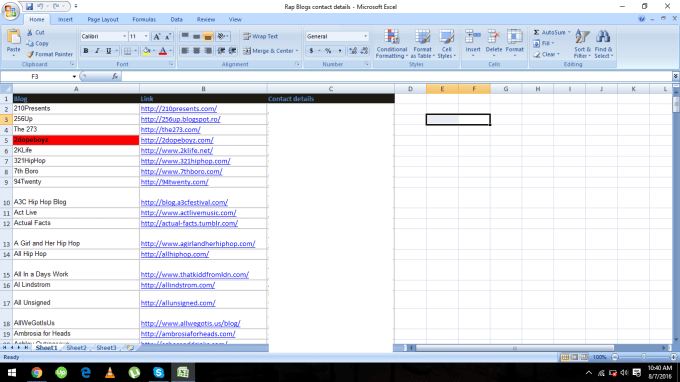Image resolution: width=680 pixels, height=382 pixels.
Task: Cut the selected cells
Action: [x=36, y=33]
